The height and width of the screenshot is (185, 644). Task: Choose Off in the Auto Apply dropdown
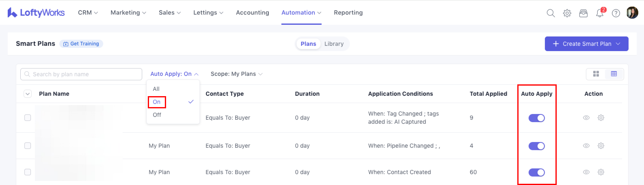point(157,115)
